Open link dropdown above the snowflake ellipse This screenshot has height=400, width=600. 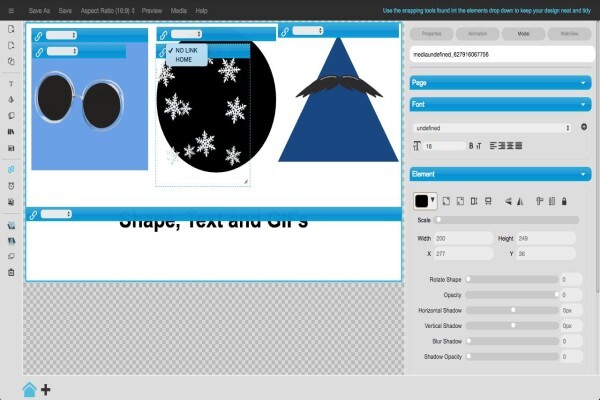tap(186, 34)
